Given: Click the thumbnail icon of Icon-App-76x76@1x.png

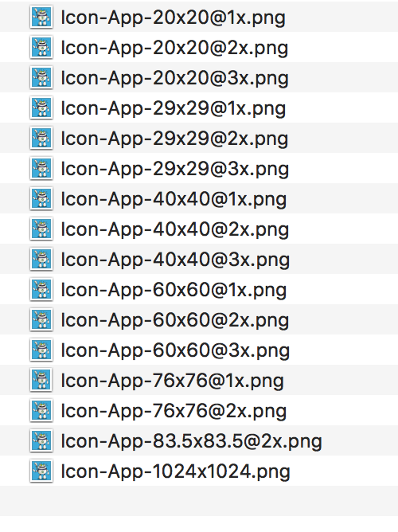Looking at the screenshot, I should (41, 380).
